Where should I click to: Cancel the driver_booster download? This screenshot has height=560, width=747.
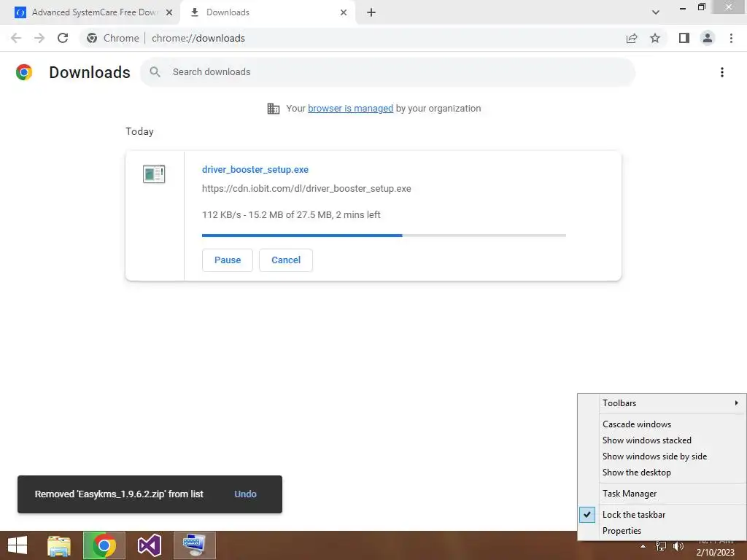286,260
